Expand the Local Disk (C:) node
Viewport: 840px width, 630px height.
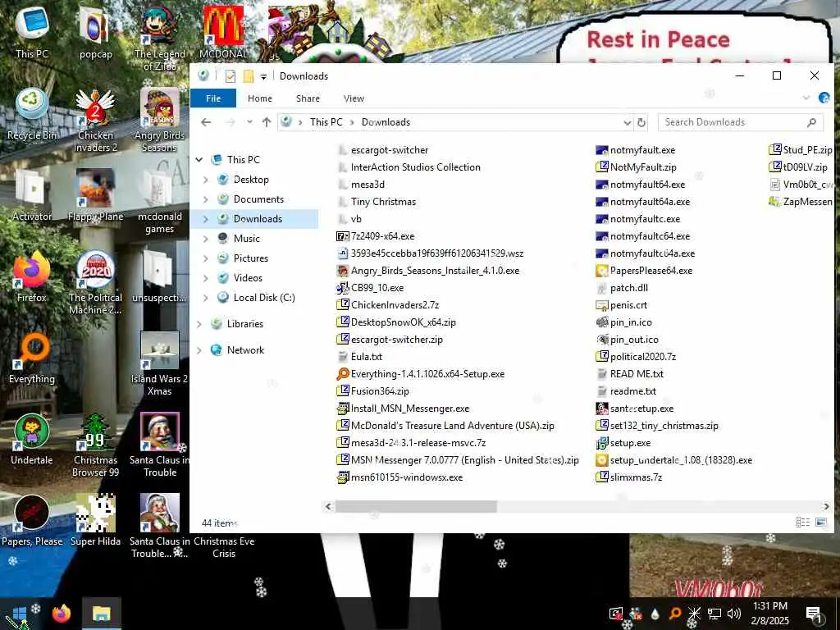click(x=206, y=297)
